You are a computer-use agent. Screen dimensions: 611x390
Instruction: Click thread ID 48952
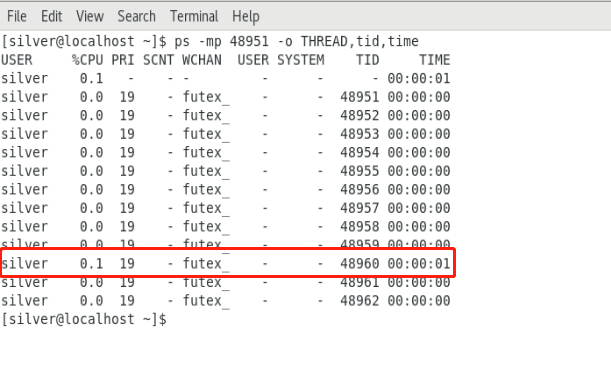tap(360, 116)
